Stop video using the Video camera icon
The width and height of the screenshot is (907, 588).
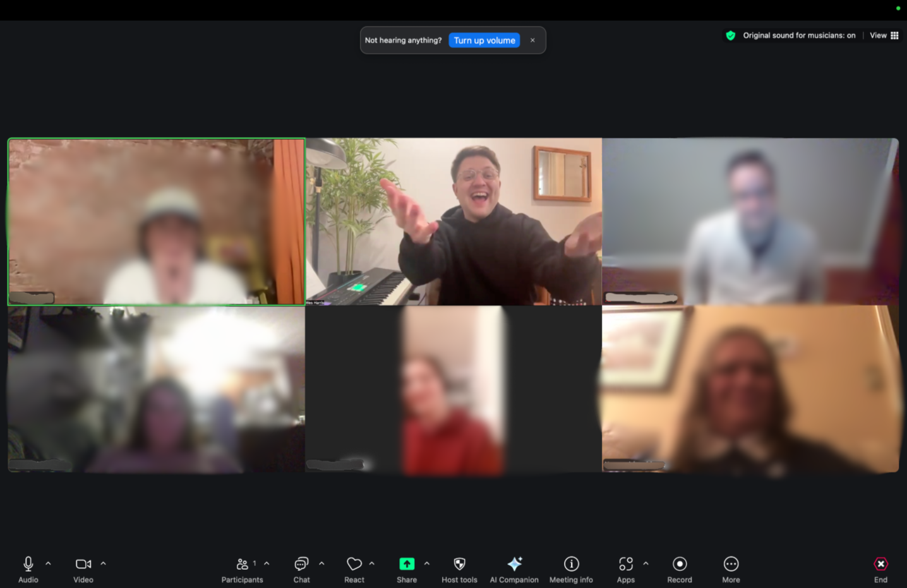click(83, 563)
